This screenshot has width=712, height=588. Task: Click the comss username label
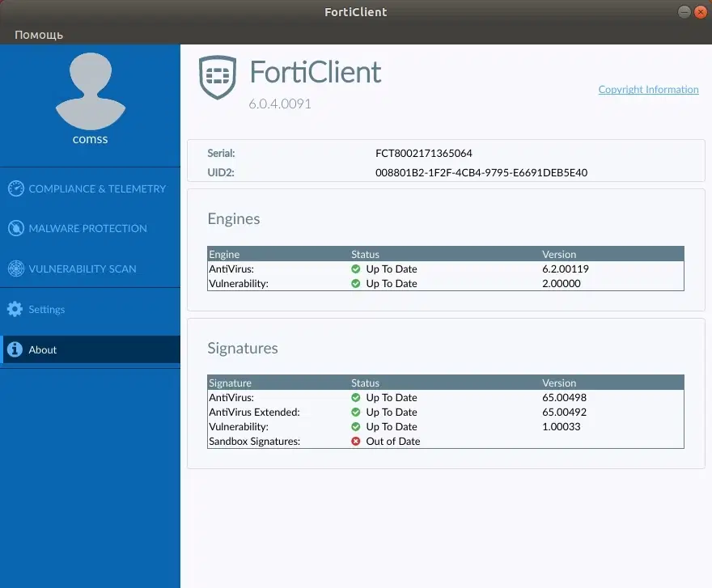pos(91,139)
